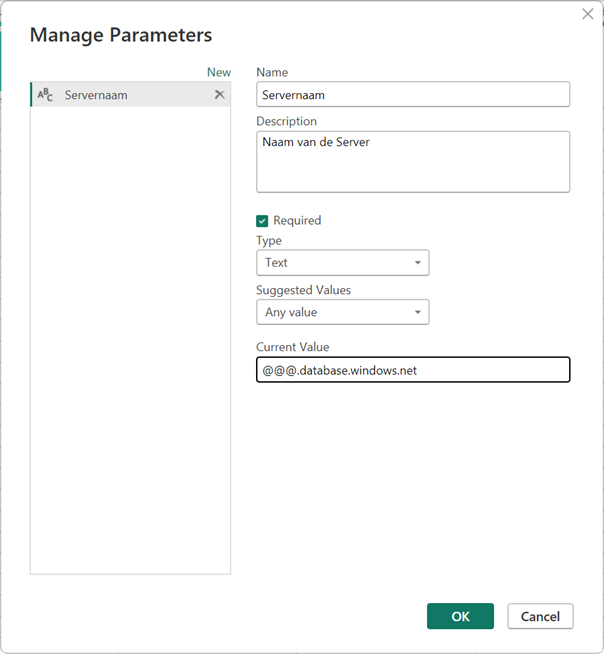604x654 pixels.
Task: Click the Cancel button
Action: [x=540, y=616]
